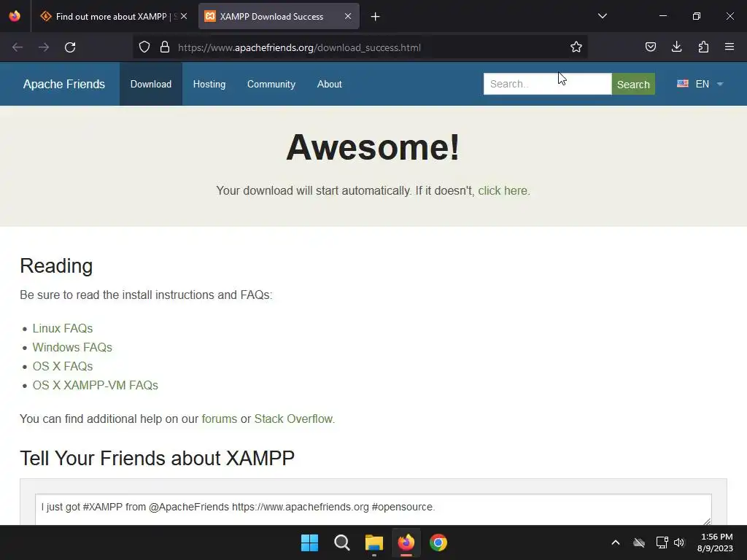Click the US flag language icon
The width and height of the screenshot is (747, 560).
pos(683,84)
